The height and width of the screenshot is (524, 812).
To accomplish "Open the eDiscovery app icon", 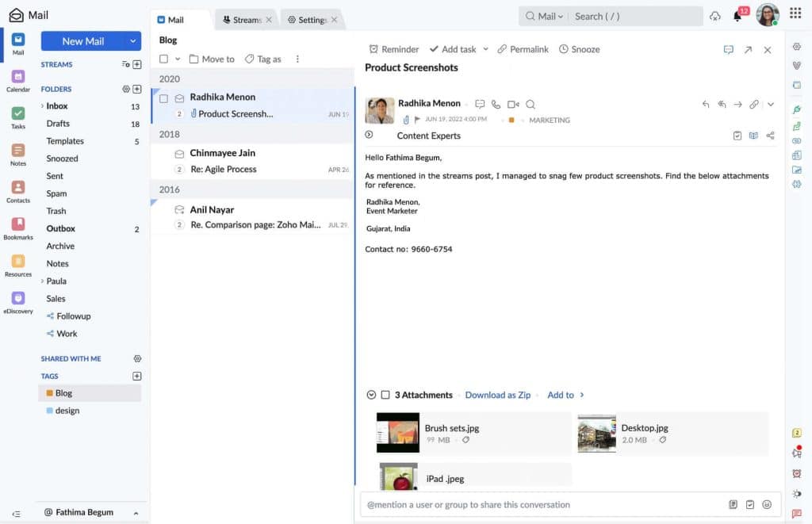I will point(18,299).
